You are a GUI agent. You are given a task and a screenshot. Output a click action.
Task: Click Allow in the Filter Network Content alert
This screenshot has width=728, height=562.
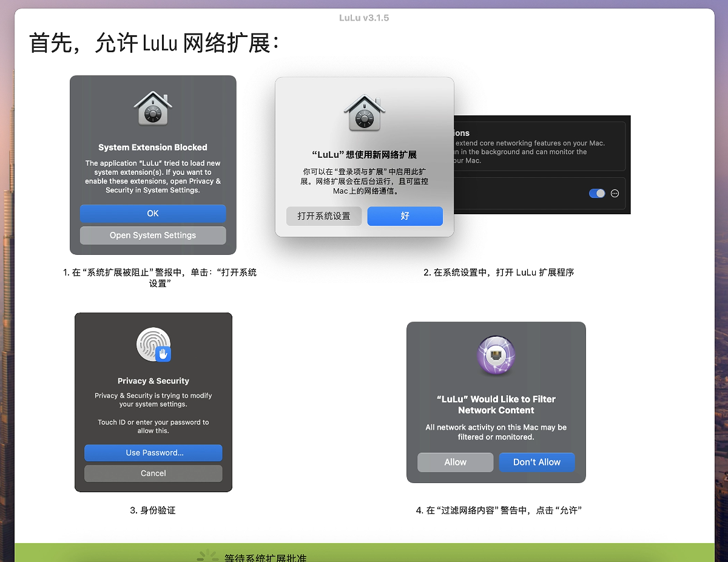(455, 462)
